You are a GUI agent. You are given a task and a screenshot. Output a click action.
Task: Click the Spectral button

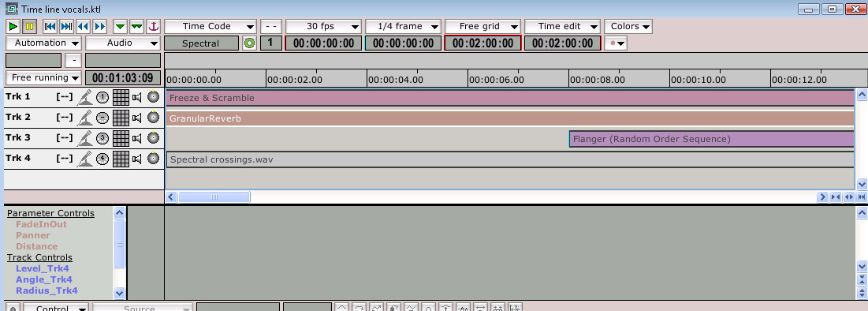[202, 43]
